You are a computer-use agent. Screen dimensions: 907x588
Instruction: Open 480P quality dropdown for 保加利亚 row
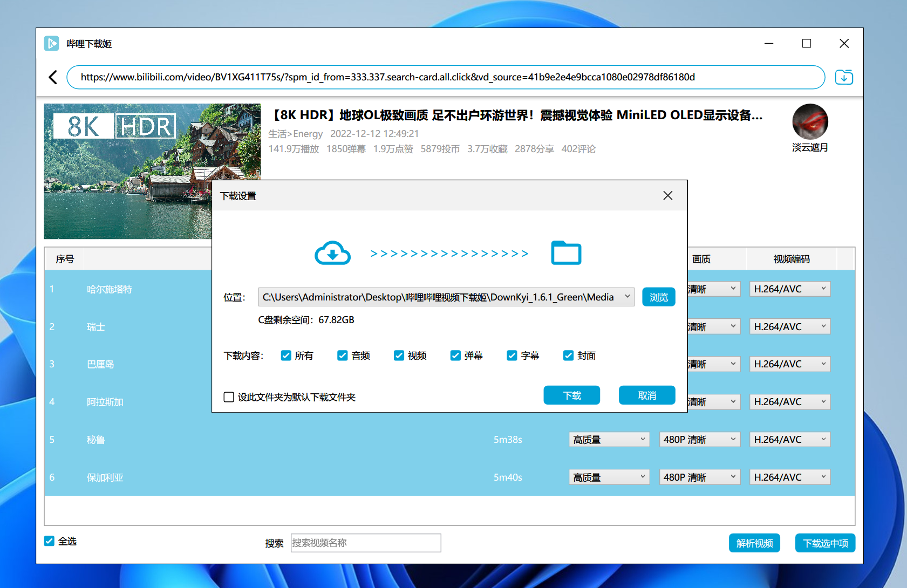click(699, 477)
